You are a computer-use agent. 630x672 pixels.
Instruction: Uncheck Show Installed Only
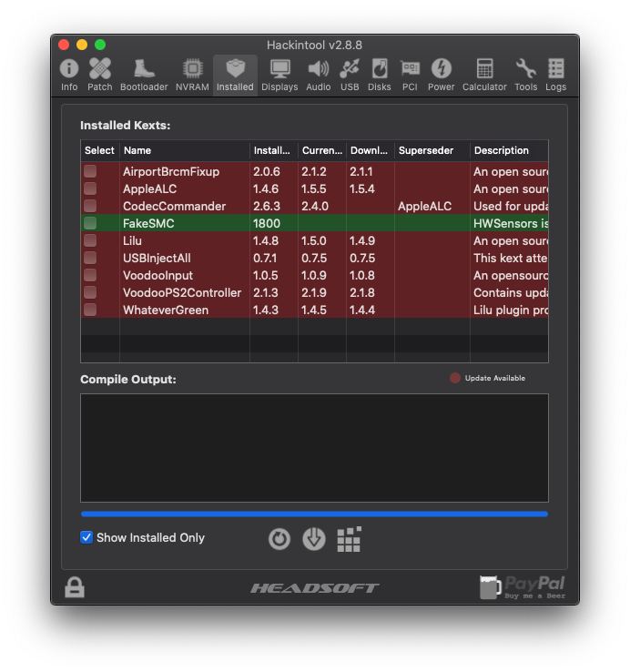(x=86, y=537)
